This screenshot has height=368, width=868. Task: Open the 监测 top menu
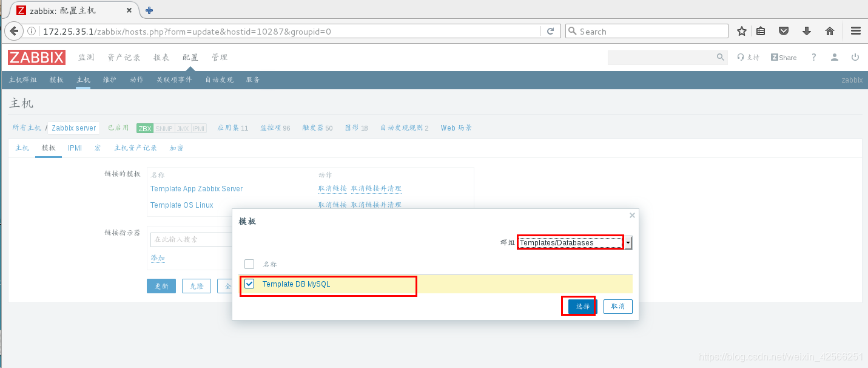86,57
